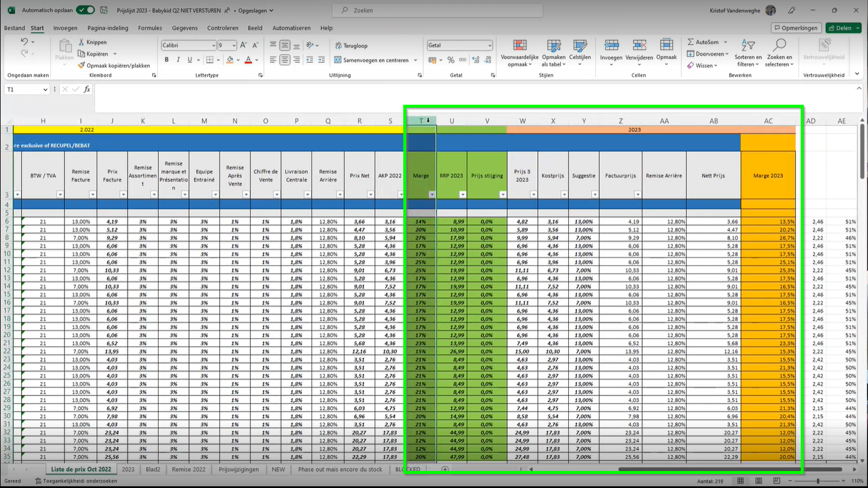Switch to sheet tab Remise 2022
The width and height of the screenshot is (868, 488).
coord(188,469)
